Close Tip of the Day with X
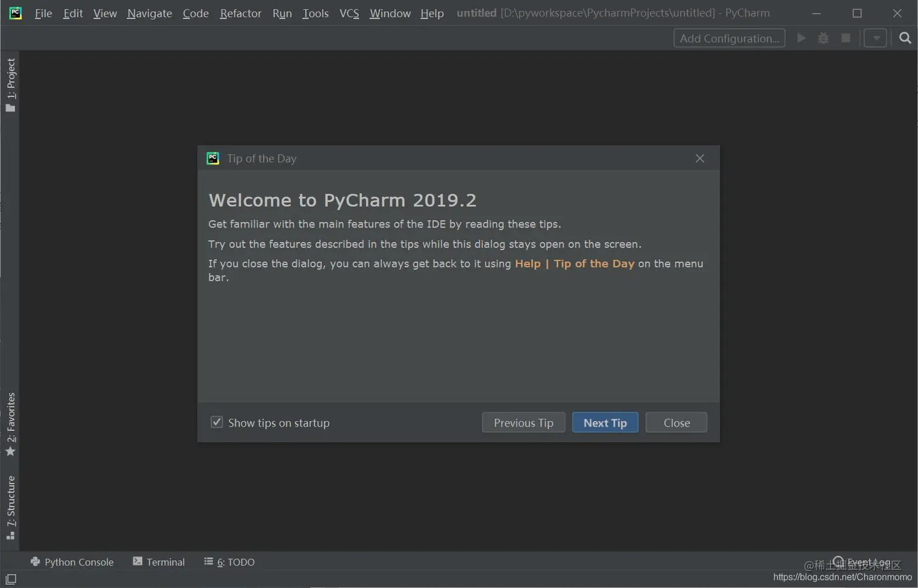Image resolution: width=918 pixels, height=588 pixels. (x=700, y=158)
